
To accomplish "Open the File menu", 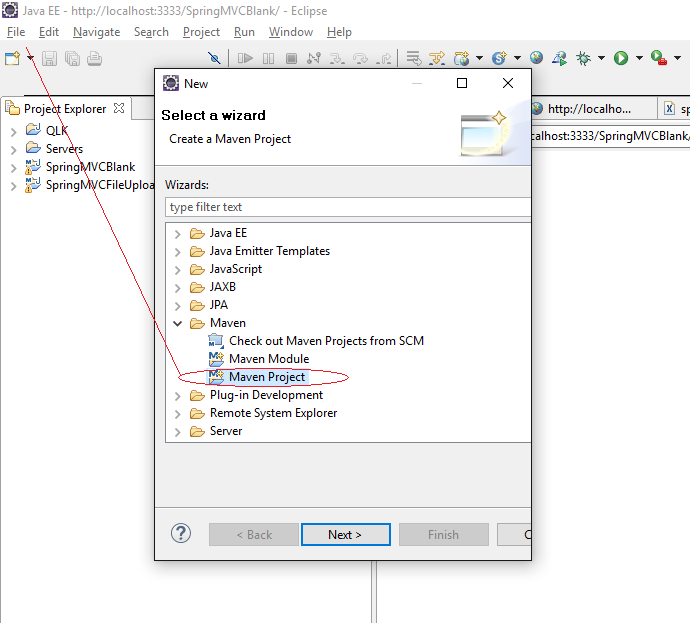I will click(x=16, y=32).
